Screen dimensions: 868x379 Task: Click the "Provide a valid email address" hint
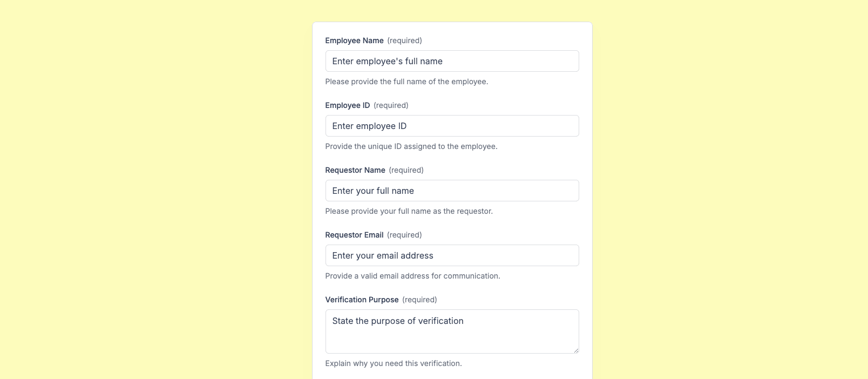tap(412, 276)
